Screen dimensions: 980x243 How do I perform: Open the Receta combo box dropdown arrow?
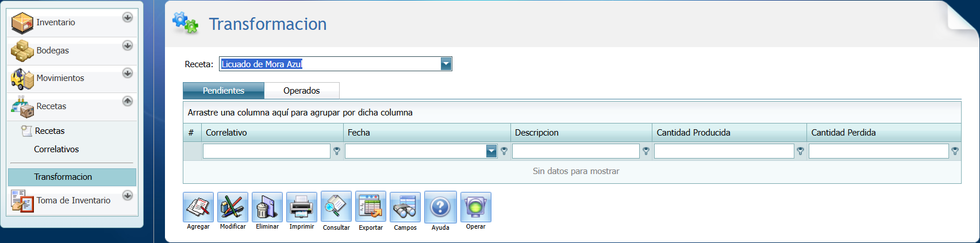446,64
